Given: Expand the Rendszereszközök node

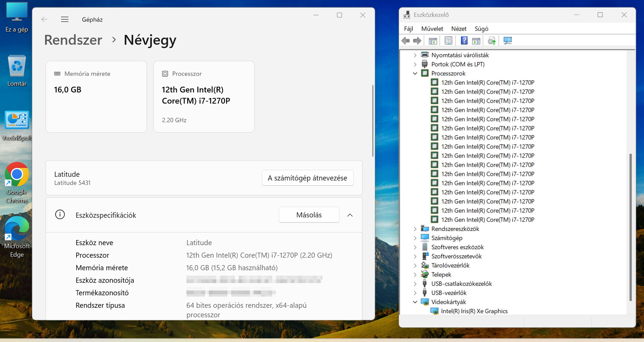Looking at the screenshot, I should pyautogui.click(x=415, y=229).
